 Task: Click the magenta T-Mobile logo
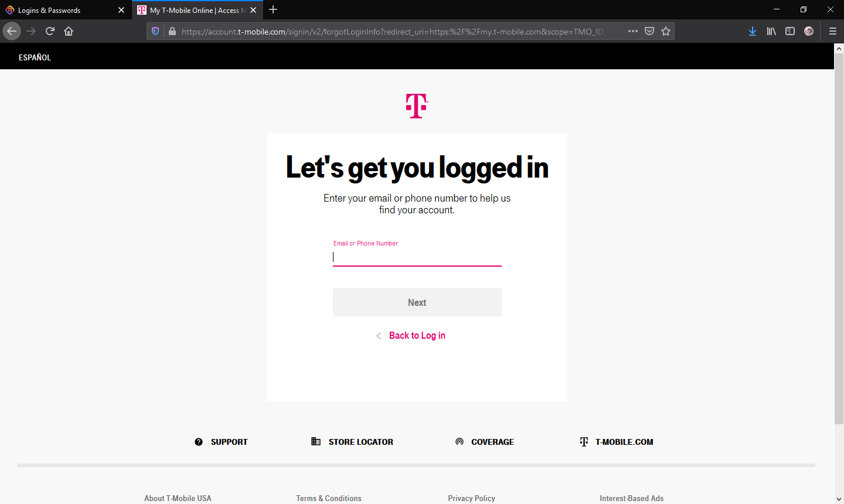click(x=417, y=106)
